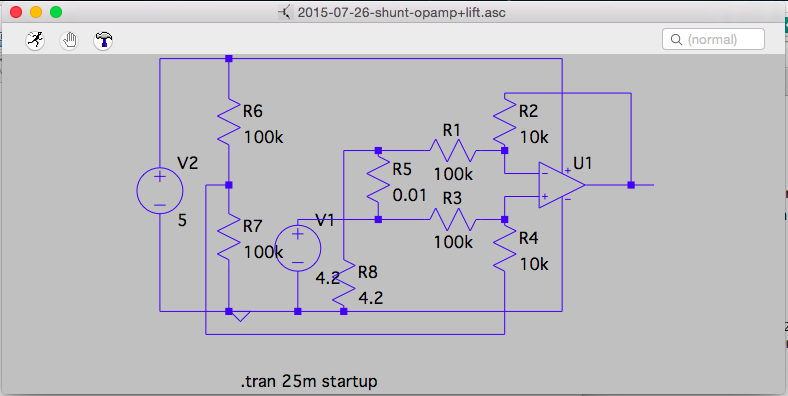Click the Halt hand icon
The image size is (788, 396).
coord(69,40)
